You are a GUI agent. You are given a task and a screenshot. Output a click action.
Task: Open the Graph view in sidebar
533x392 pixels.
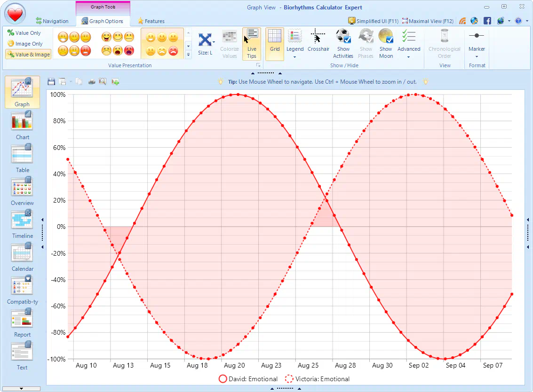coord(22,92)
